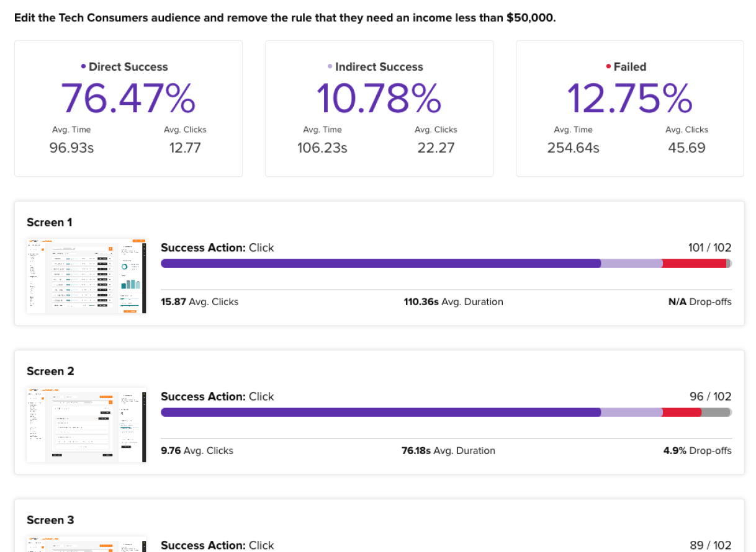Click the red dot beside Failed
This screenshot has width=756, height=552.
(x=608, y=66)
